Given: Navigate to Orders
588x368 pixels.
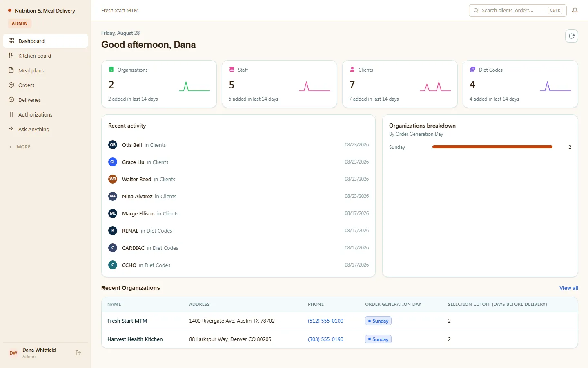Looking at the screenshot, I should pyautogui.click(x=45, y=85).
